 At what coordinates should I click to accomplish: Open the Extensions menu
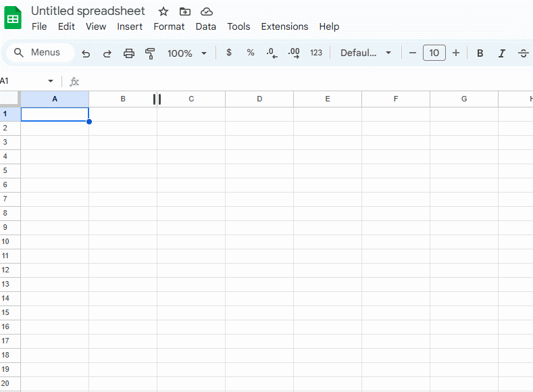[x=284, y=26]
